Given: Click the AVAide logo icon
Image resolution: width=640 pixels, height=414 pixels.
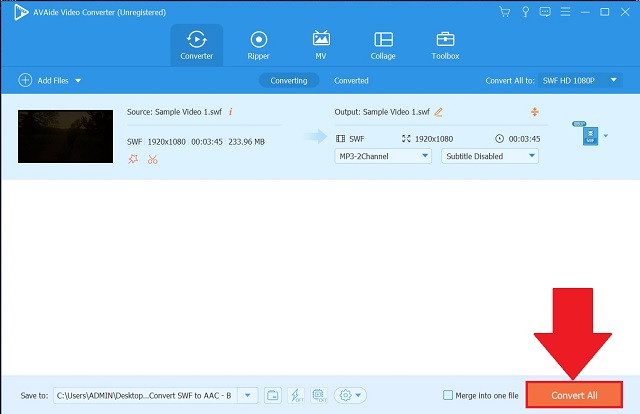Looking at the screenshot, I should pos(20,12).
